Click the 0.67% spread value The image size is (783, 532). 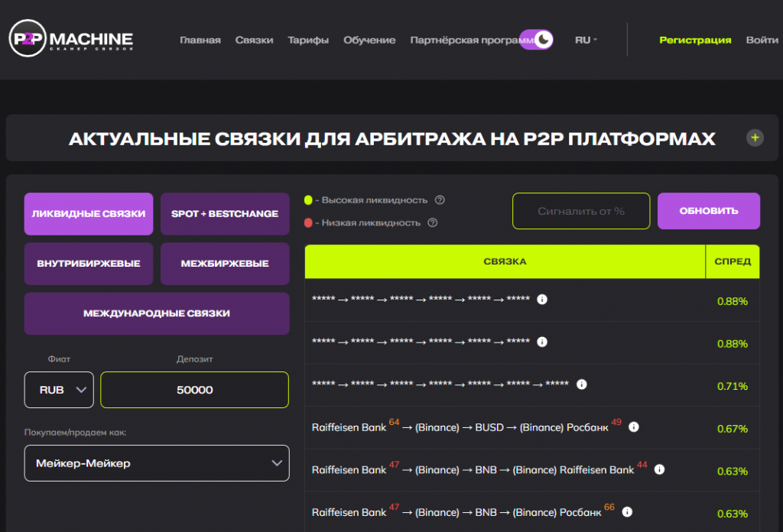732,429
